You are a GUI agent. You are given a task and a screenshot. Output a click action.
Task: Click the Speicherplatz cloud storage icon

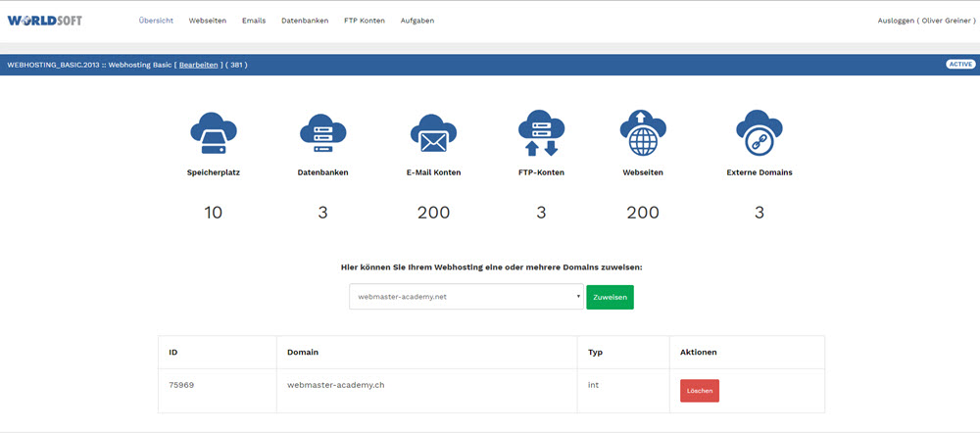(x=214, y=133)
